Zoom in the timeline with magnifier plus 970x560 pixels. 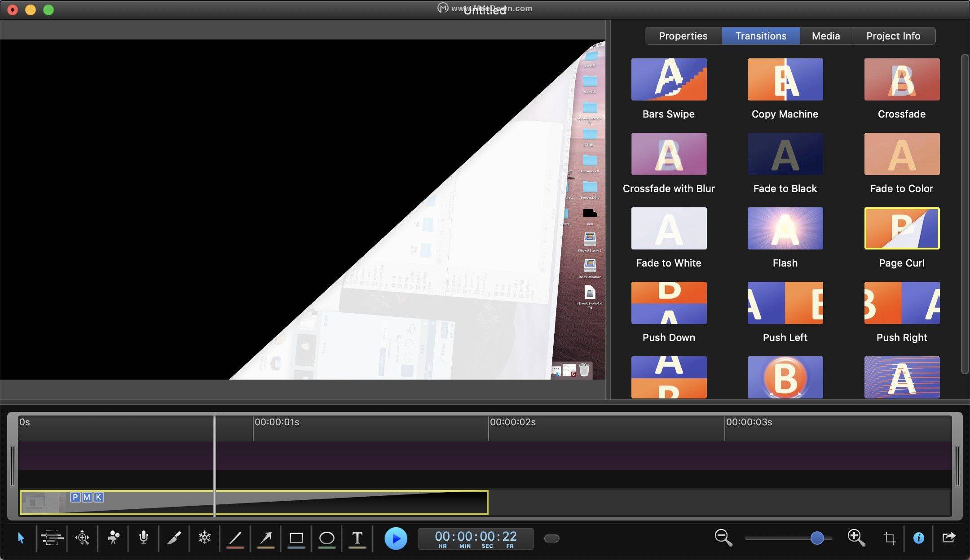pyautogui.click(x=856, y=538)
